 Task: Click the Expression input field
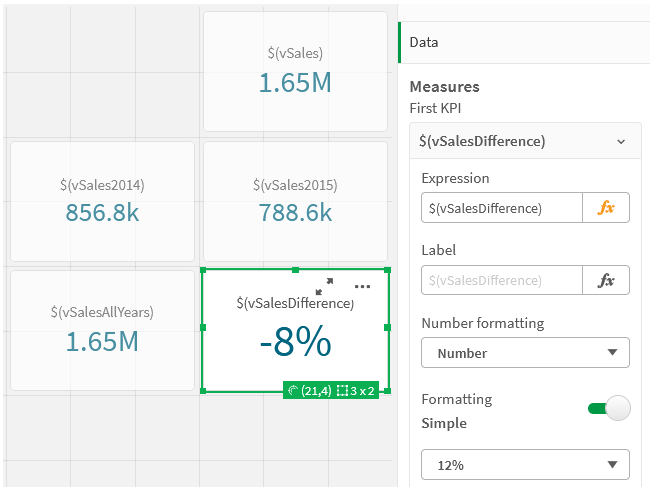[502, 208]
